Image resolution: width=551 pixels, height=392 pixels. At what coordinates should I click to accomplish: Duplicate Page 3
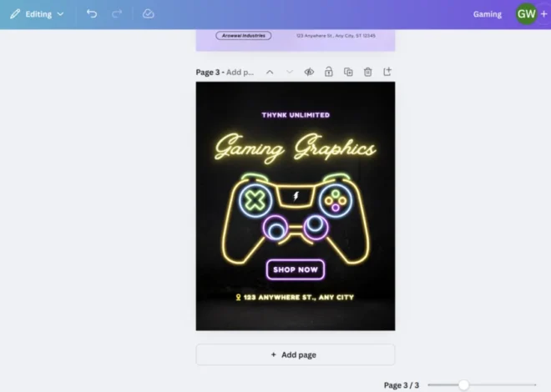(348, 72)
